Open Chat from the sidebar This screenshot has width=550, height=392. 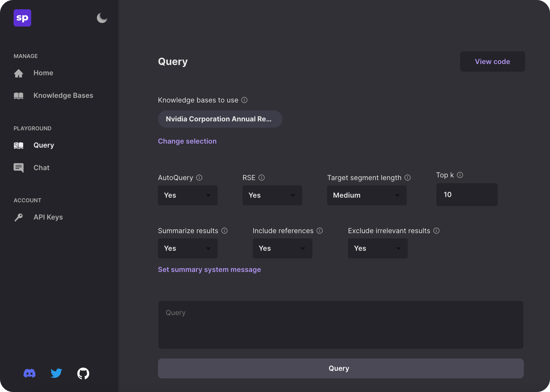[x=41, y=168]
